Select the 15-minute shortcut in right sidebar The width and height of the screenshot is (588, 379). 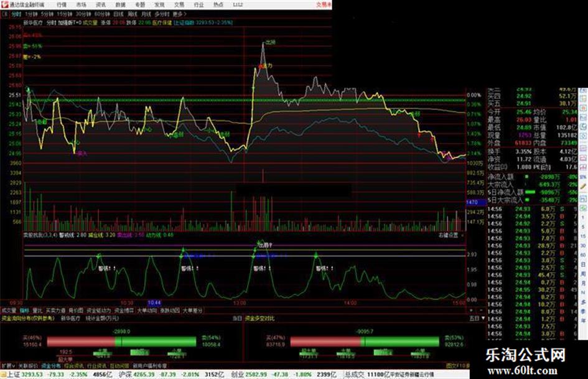[x=583, y=236]
